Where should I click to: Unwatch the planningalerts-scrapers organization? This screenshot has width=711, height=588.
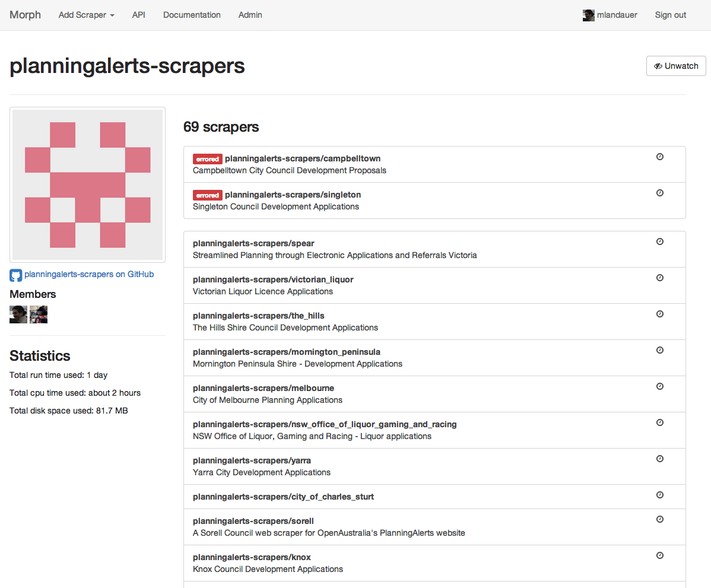point(676,66)
